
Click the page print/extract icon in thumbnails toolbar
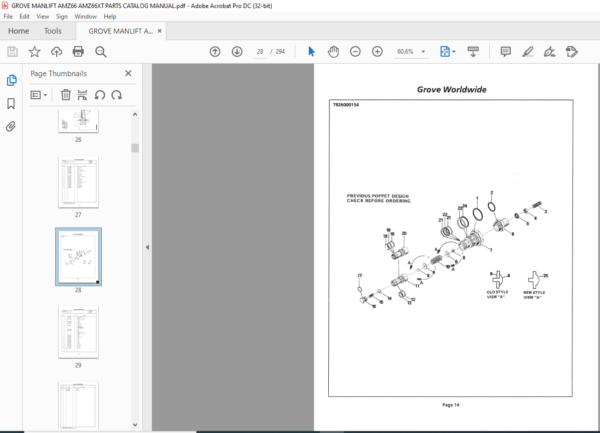click(x=82, y=95)
